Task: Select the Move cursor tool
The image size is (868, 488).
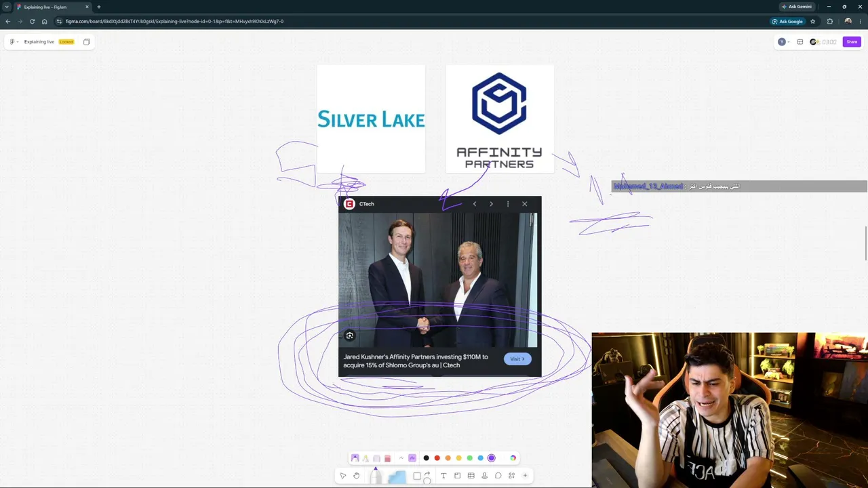Action: [x=343, y=476]
